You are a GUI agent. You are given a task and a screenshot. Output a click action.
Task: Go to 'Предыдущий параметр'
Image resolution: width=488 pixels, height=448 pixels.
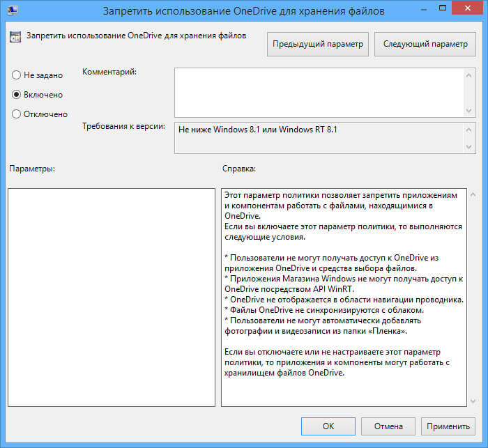[x=318, y=44]
